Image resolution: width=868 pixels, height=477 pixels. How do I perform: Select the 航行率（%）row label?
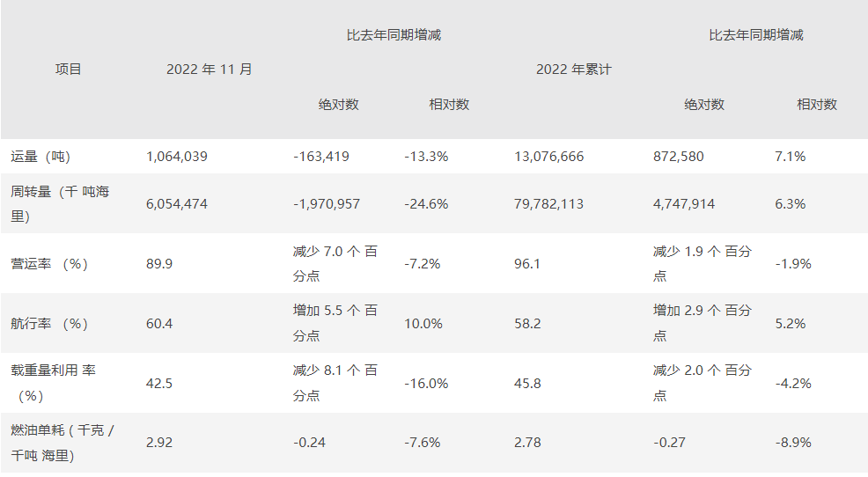50,324
